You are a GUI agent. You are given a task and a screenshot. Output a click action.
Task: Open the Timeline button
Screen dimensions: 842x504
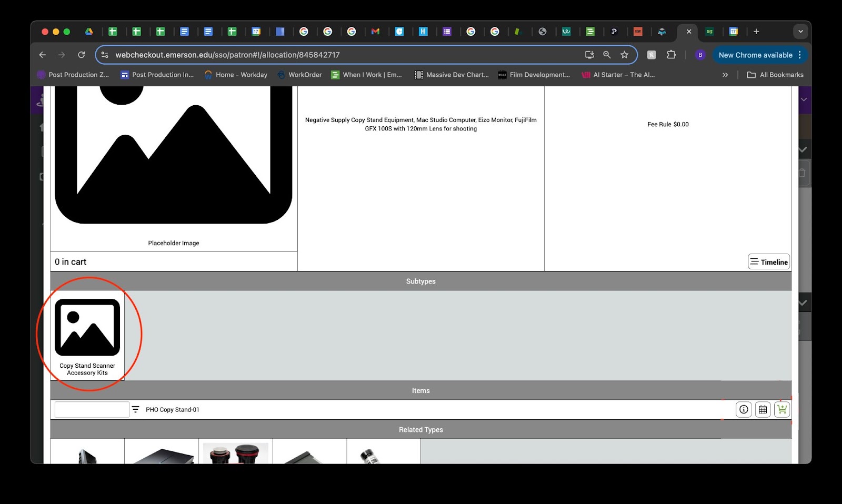coord(769,262)
